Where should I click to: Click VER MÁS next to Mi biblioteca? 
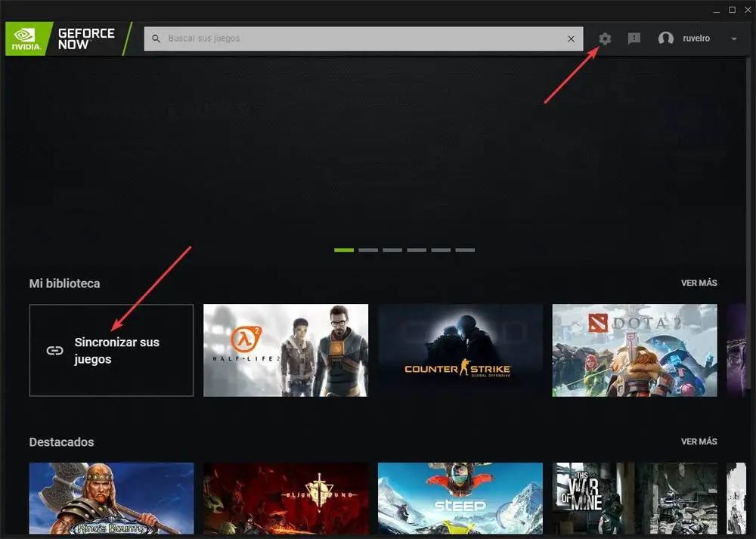pyautogui.click(x=699, y=283)
